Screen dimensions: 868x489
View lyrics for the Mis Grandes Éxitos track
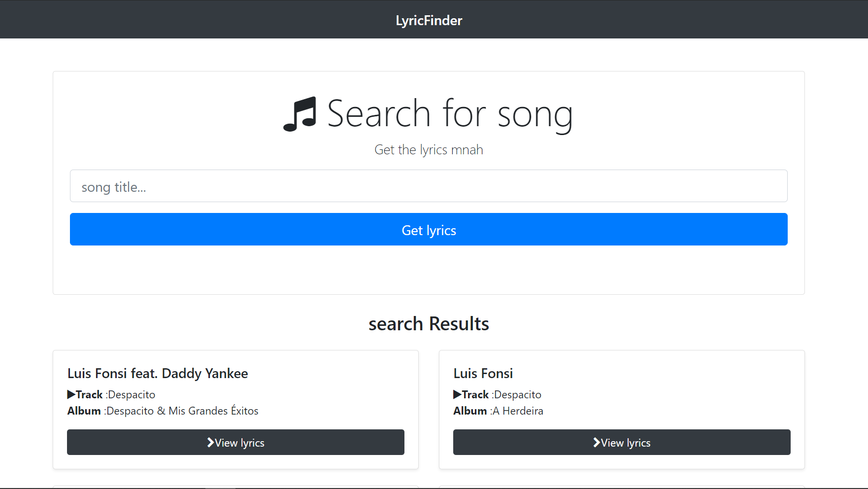click(x=235, y=442)
